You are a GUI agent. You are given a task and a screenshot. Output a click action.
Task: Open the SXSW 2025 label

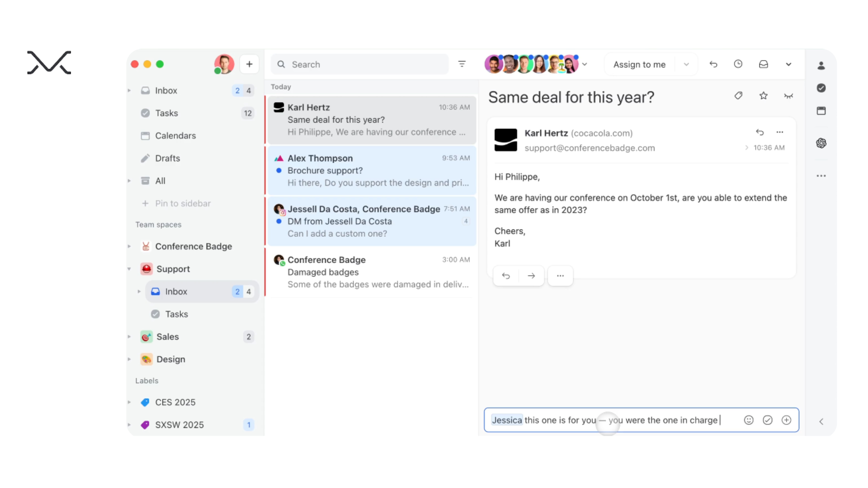[197, 425]
